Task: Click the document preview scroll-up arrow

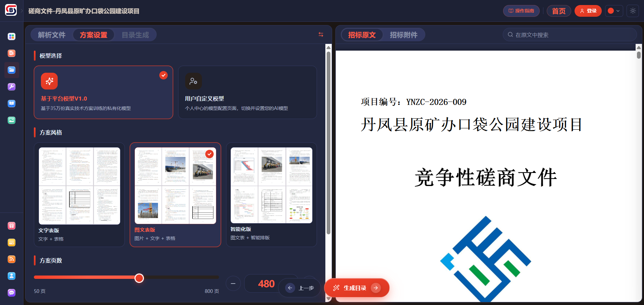Action: [639, 47]
